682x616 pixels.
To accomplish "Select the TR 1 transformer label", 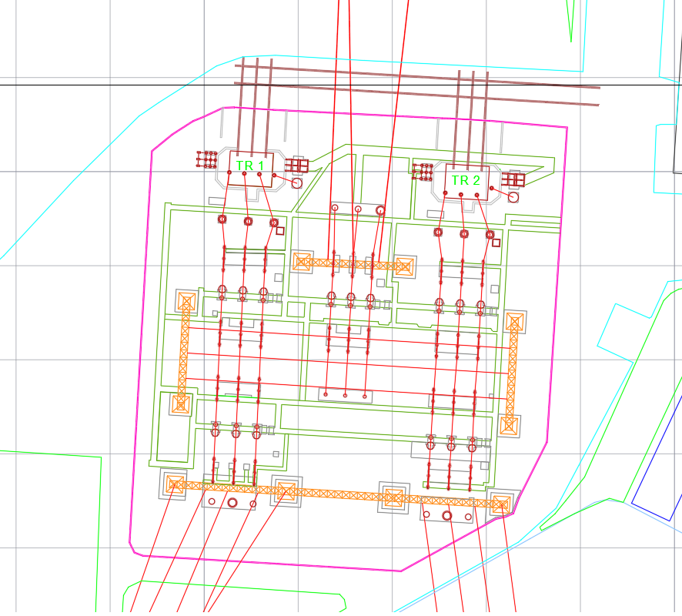I will tap(250, 166).
